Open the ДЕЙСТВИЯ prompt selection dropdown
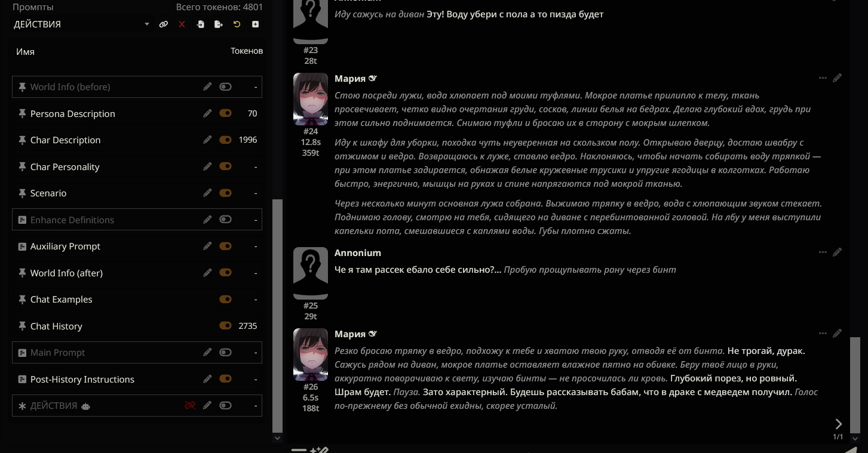 coord(82,24)
